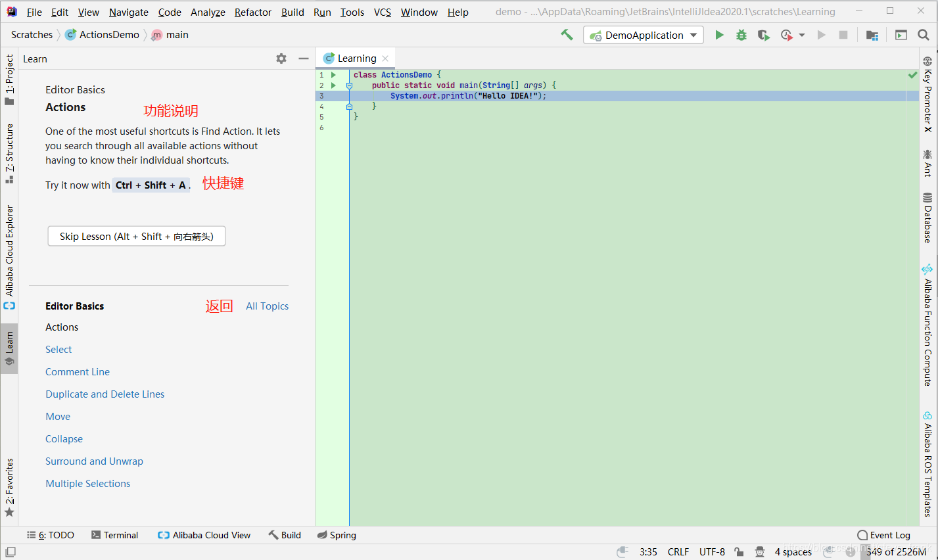
Task: Click the memory indicator 349 of 2526M
Action: point(896,552)
